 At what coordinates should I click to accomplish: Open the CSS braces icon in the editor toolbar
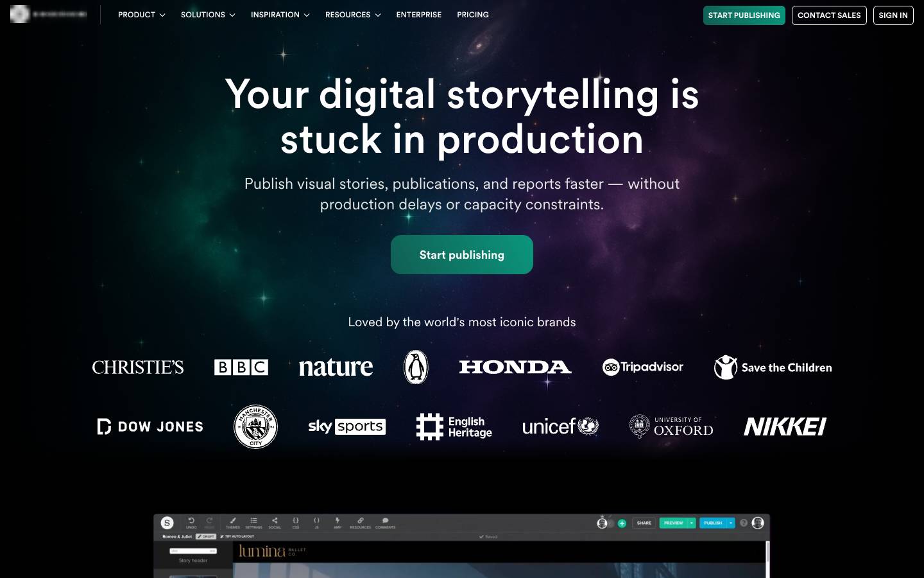(x=296, y=523)
